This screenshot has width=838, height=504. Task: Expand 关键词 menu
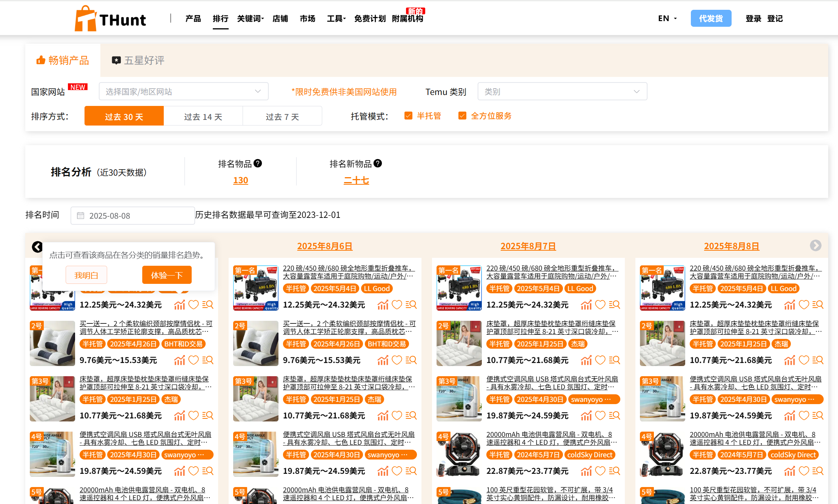point(250,18)
